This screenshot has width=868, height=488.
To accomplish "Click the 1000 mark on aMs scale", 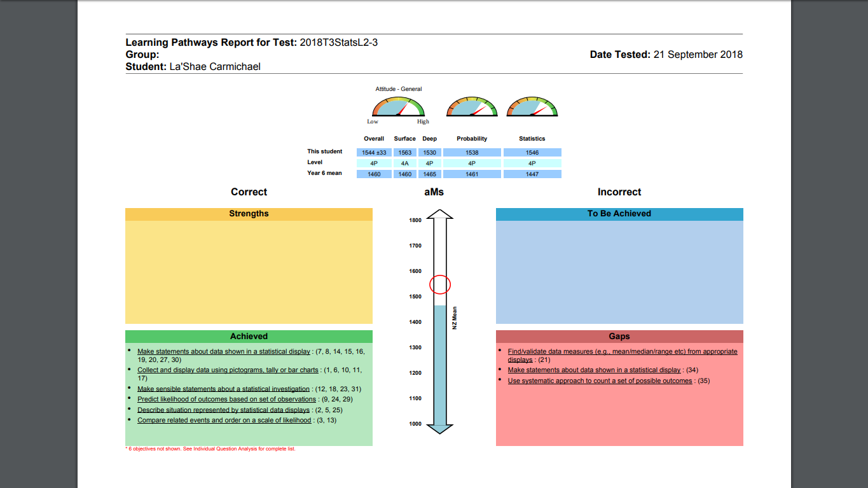I will pyautogui.click(x=415, y=424).
